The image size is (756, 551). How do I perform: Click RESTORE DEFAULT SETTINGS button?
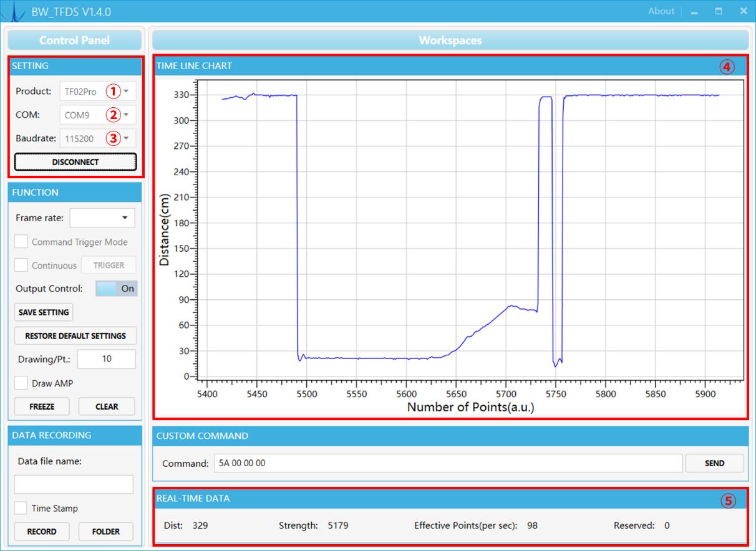[75, 336]
